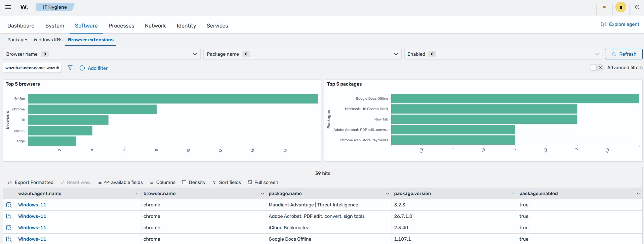Click the wazuh.cluster.name filter pill
644x244 pixels.
[x=32, y=68]
